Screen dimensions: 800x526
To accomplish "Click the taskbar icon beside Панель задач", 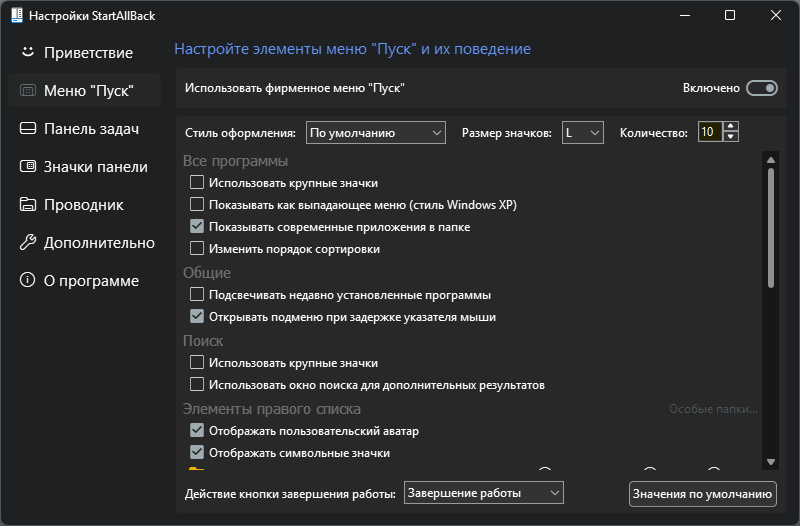I will pyautogui.click(x=28, y=128).
